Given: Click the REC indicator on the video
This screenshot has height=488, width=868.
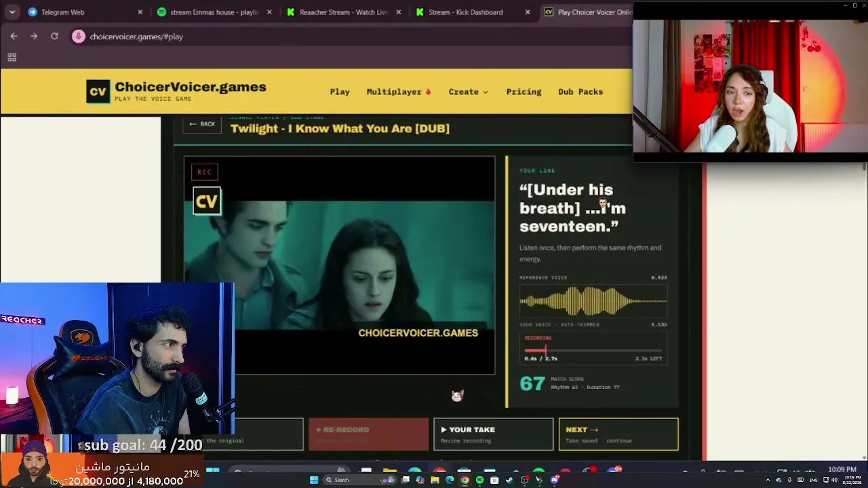Looking at the screenshot, I should click(x=204, y=172).
